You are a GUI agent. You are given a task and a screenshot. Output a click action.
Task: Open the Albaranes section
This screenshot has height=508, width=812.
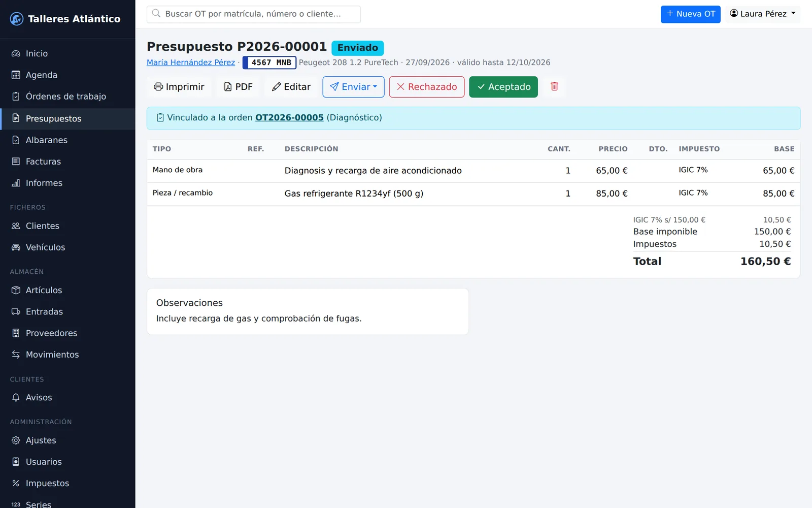click(x=67, y=140)
